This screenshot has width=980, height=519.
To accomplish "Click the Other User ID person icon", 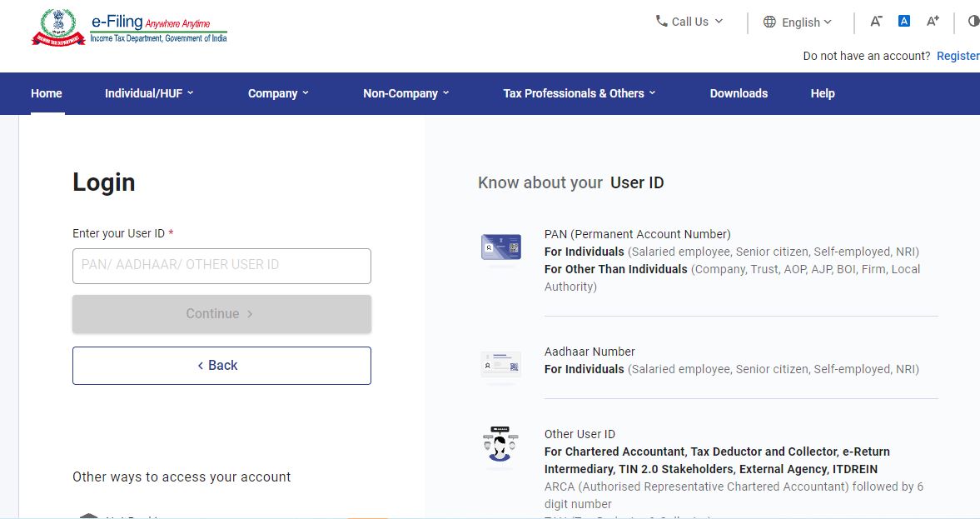I will click(500, 445).
